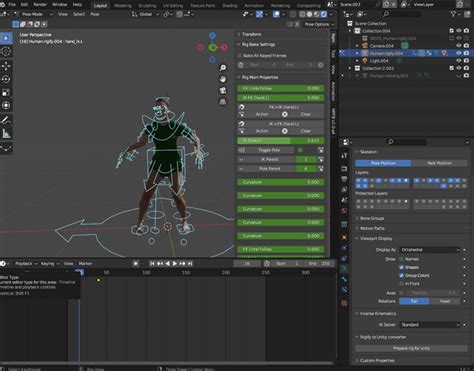Hide Camera.004 with its eye icon
The height and width of the screenshot is (371, 474).
(x=459, y=46)
